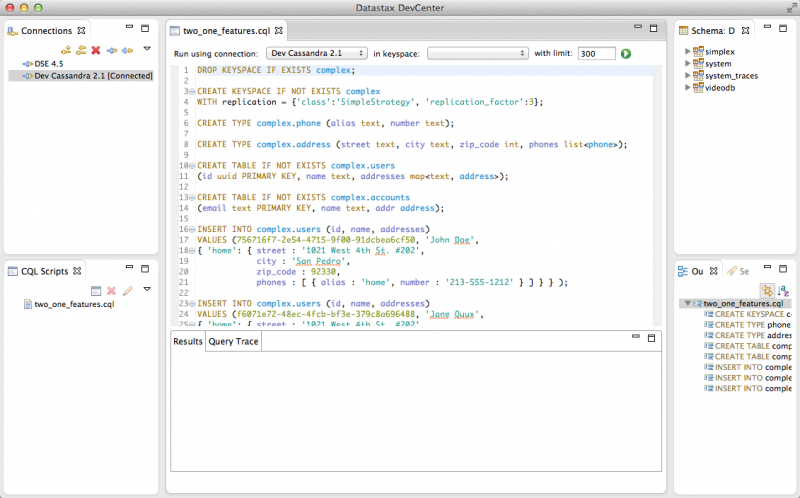Click the green zoom button of window

click(38, 8)
